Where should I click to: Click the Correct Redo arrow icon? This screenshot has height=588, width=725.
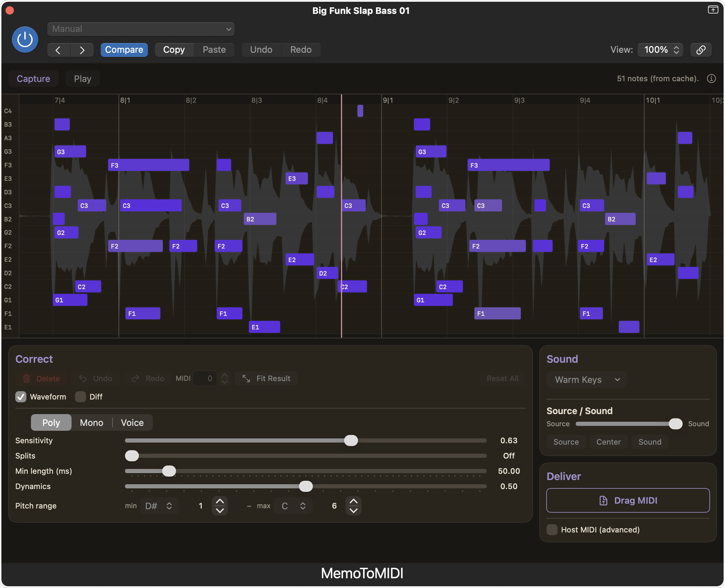point(135,378)
